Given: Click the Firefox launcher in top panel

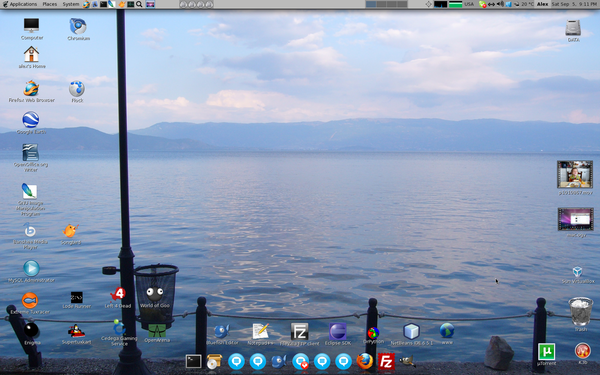Looking at the screenshot, I should click(86, 4).
